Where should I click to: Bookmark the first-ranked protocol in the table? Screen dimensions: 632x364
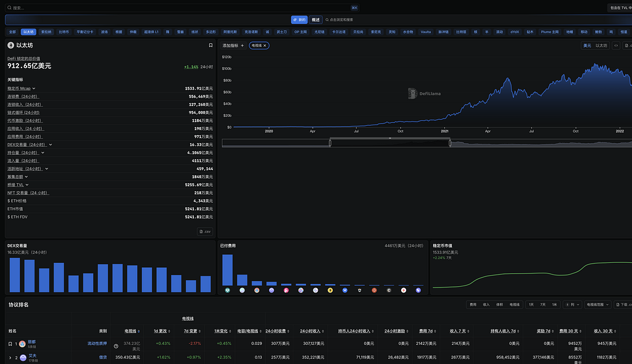[10, 344]
